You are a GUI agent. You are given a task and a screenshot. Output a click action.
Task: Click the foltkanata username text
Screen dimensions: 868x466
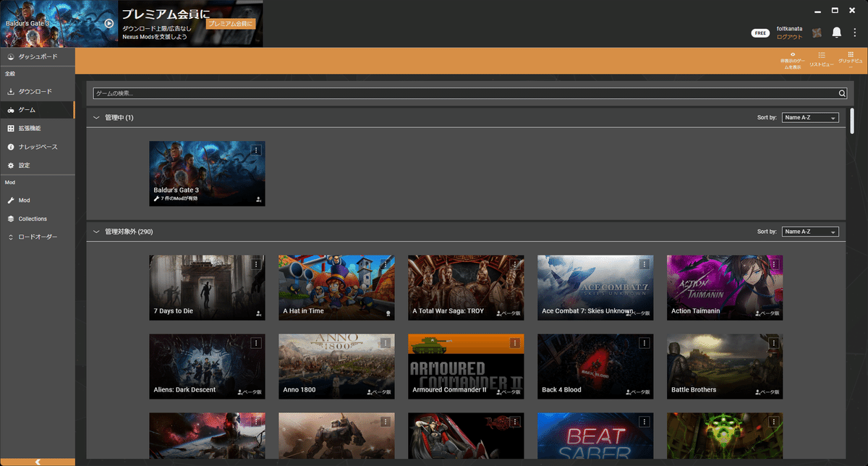pos(790,29)
